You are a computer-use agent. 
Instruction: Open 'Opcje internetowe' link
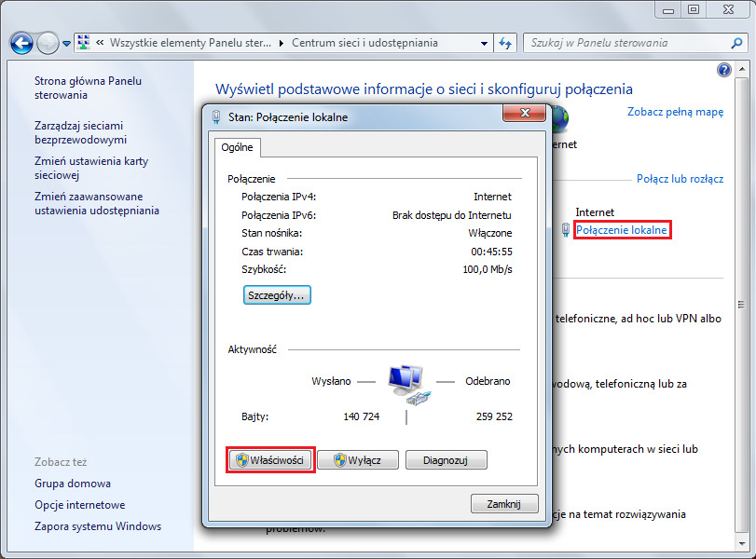coord(79,505)
